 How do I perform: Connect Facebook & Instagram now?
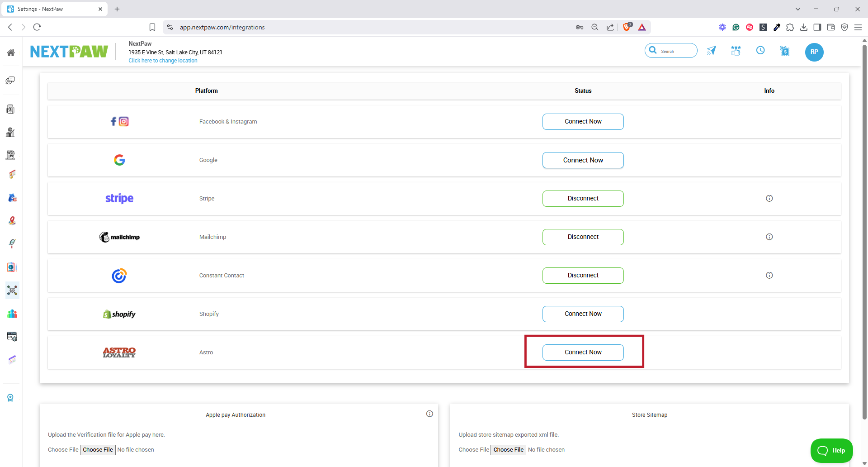583,121
